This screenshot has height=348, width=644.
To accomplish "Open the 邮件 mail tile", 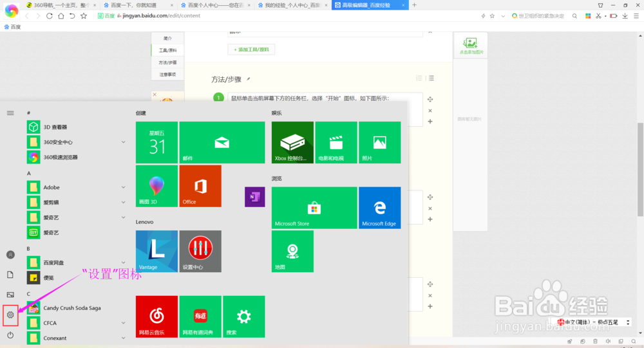I will coord(222,142).
